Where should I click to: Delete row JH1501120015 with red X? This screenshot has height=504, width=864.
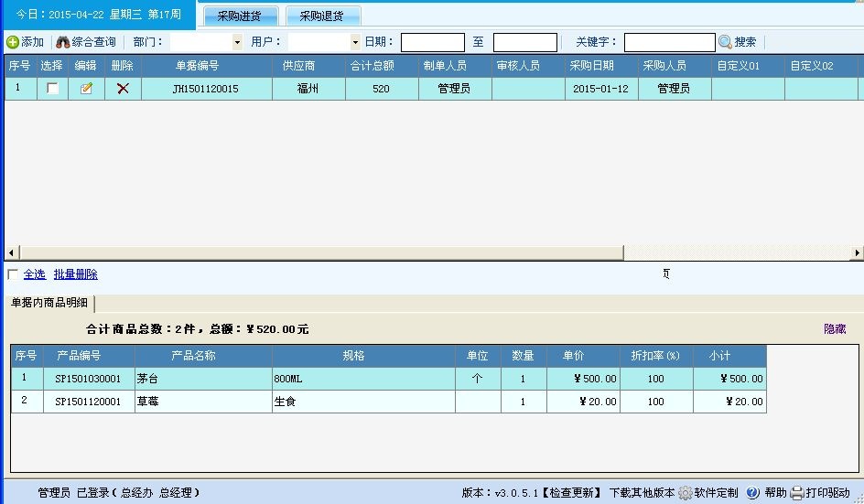[x=123, y=88]
